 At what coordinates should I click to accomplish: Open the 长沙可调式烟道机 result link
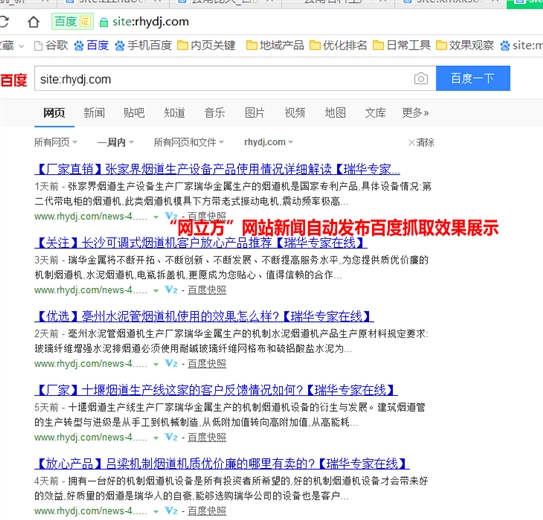(201, 243)
